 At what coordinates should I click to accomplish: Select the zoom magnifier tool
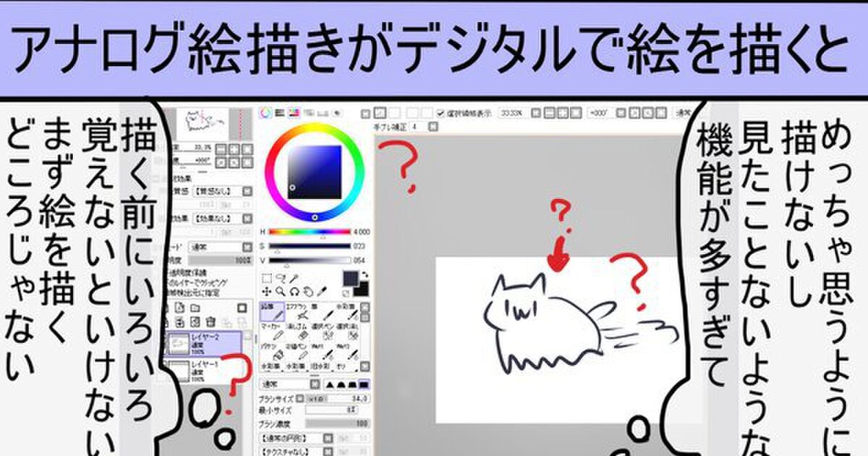click(x=281, y=291)
